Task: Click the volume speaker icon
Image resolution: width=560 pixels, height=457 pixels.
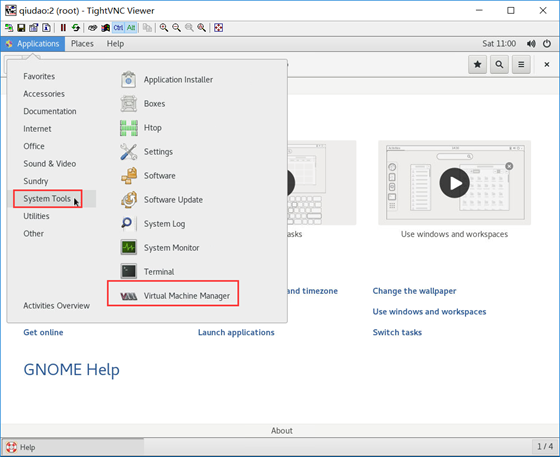Action: (531, 44)
